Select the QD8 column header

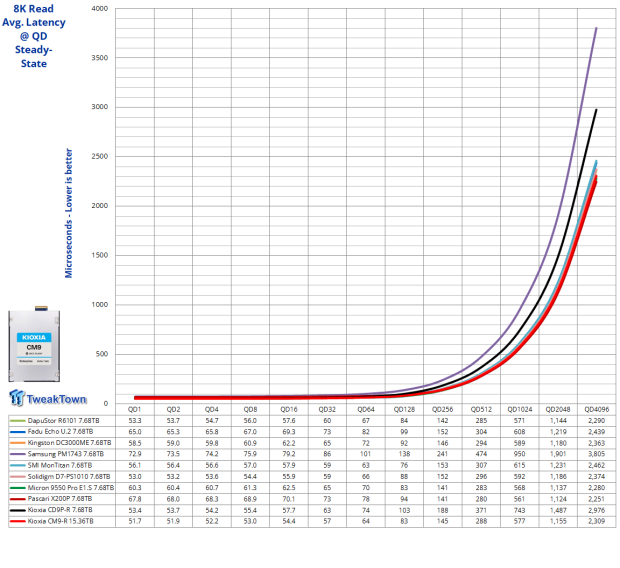pos(250,409)
